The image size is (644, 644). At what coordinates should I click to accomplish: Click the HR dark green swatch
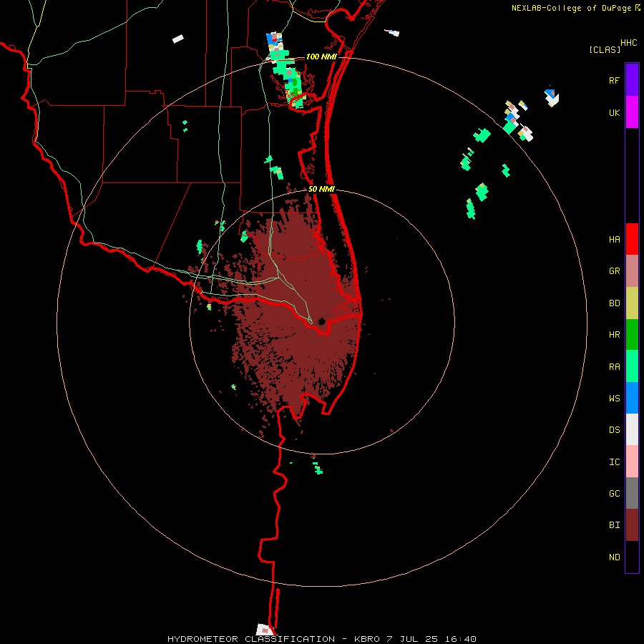(632, 335)
